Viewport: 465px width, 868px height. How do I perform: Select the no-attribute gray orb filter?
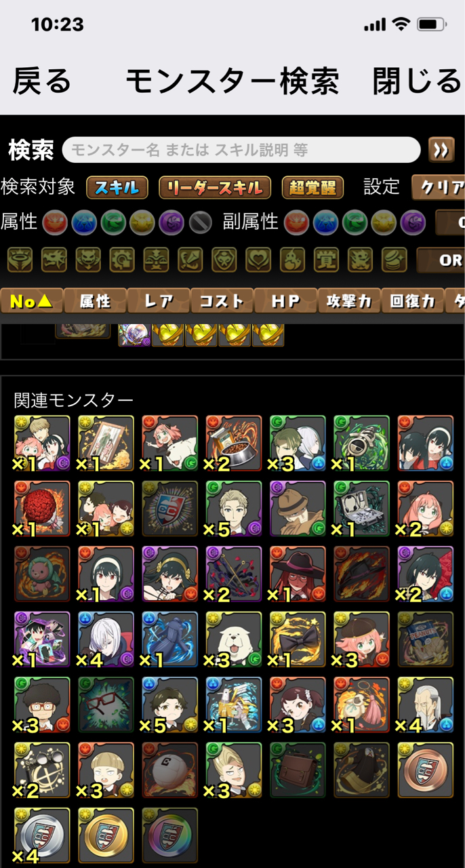(200, 222)
